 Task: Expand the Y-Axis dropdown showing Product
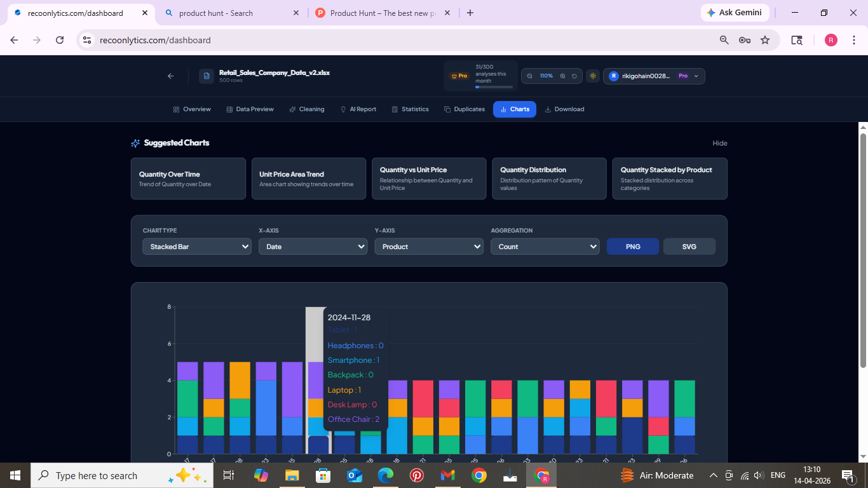(429, 247)
